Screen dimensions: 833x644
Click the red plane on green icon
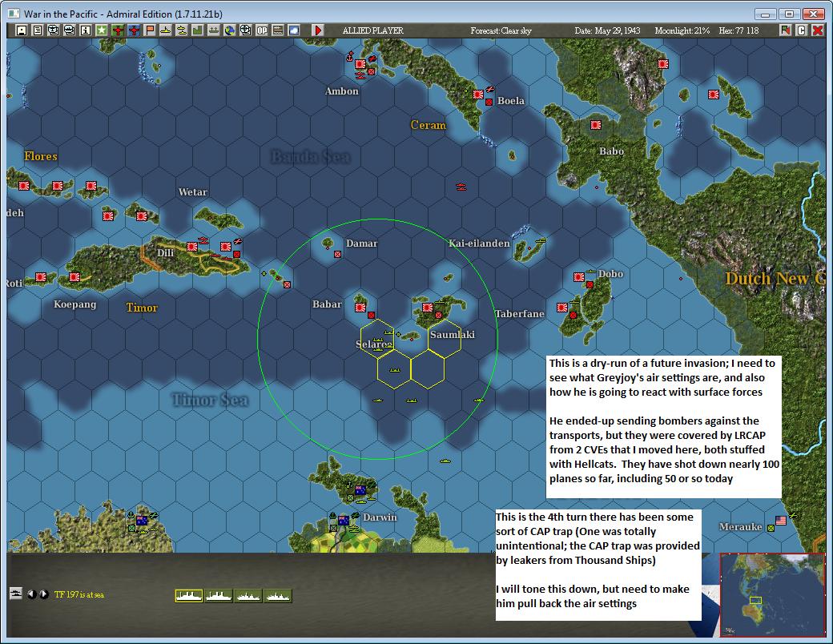point(118,30)
